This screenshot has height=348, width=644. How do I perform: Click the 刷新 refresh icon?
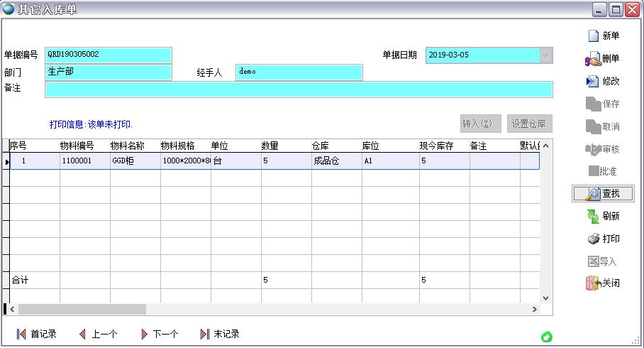point(593,216)
